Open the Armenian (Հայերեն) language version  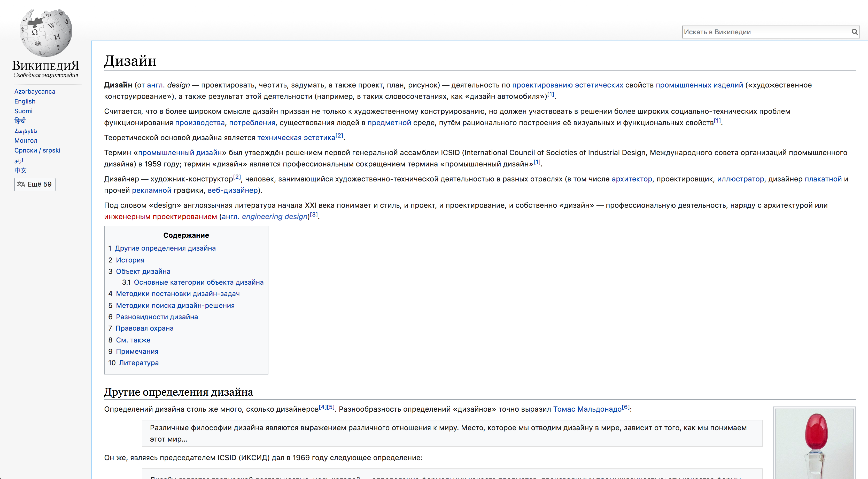click(x=26, y=131)
